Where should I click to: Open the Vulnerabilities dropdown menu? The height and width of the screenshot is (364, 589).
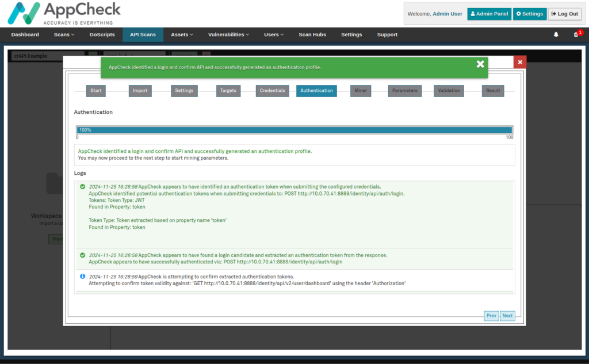point(228,35)
